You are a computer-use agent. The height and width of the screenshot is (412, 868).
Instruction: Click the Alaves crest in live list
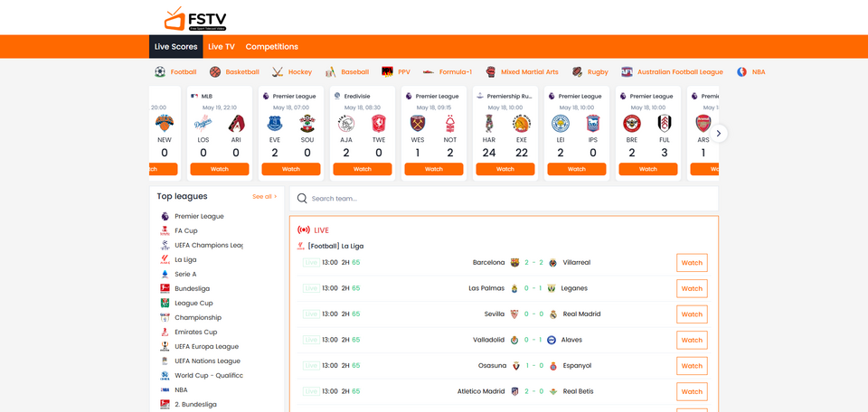tap(552, 340)
